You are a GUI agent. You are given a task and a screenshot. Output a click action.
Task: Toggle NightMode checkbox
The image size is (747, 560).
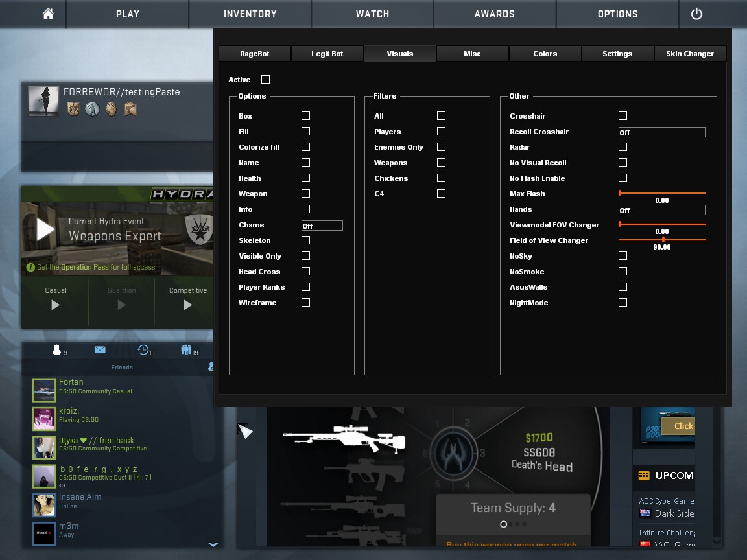pyautogui.click(x=622, y=303)
